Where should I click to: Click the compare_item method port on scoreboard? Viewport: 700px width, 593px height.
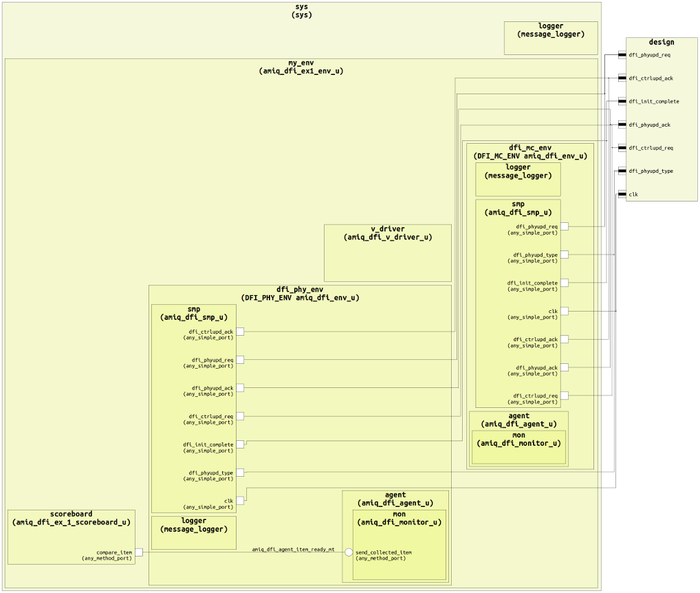[x=139, y=552]
